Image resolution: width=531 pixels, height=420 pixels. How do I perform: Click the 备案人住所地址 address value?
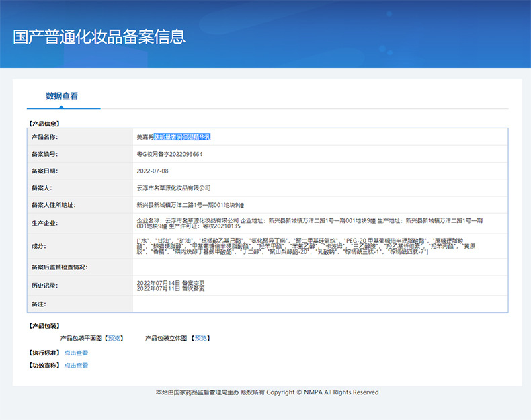[x=190, y=205]
